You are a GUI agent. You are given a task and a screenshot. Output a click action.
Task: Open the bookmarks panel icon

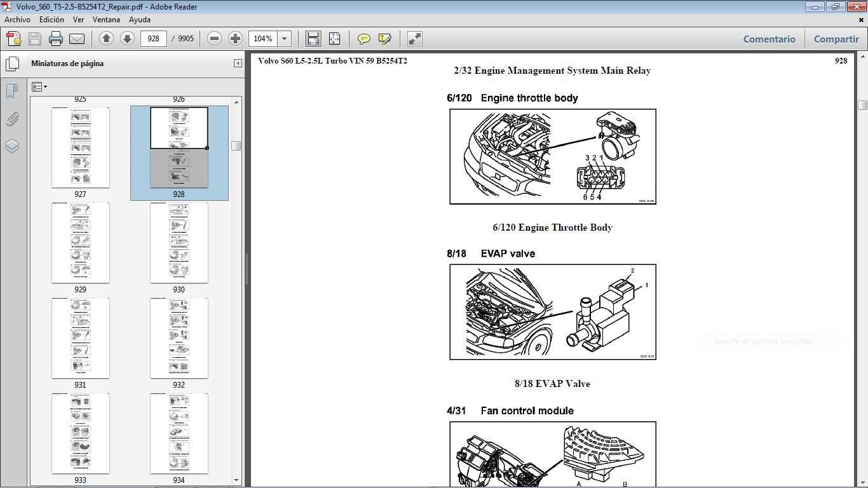pos(12,91)
